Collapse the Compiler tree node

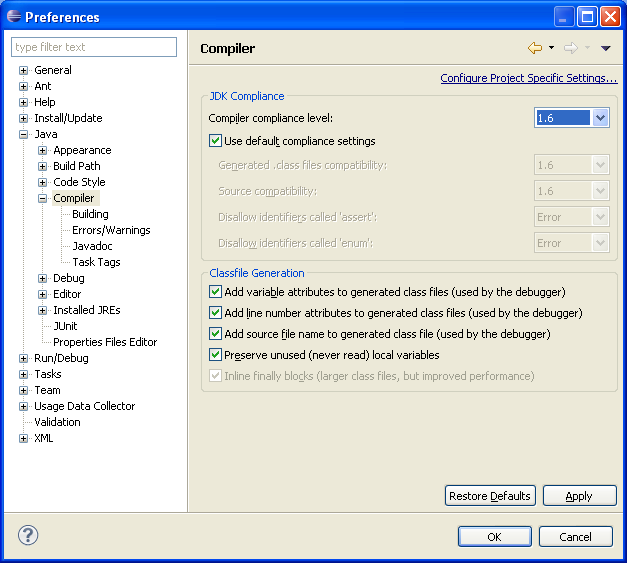(x=42, y=198)
